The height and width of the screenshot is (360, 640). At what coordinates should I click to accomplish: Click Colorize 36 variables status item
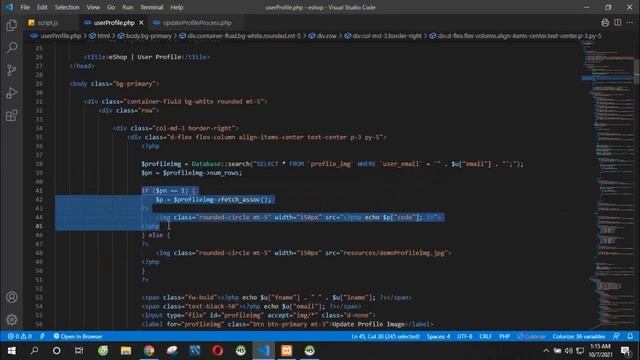[579, 336]
